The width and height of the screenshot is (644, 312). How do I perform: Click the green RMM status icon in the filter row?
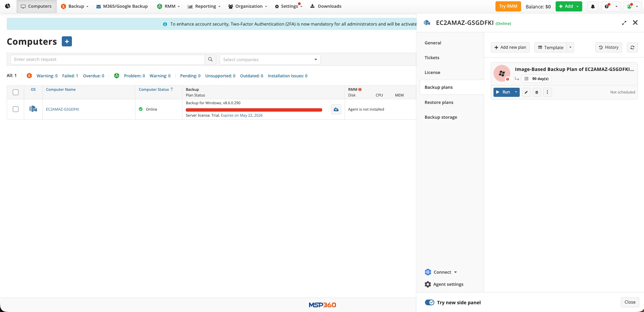[117, 76]
